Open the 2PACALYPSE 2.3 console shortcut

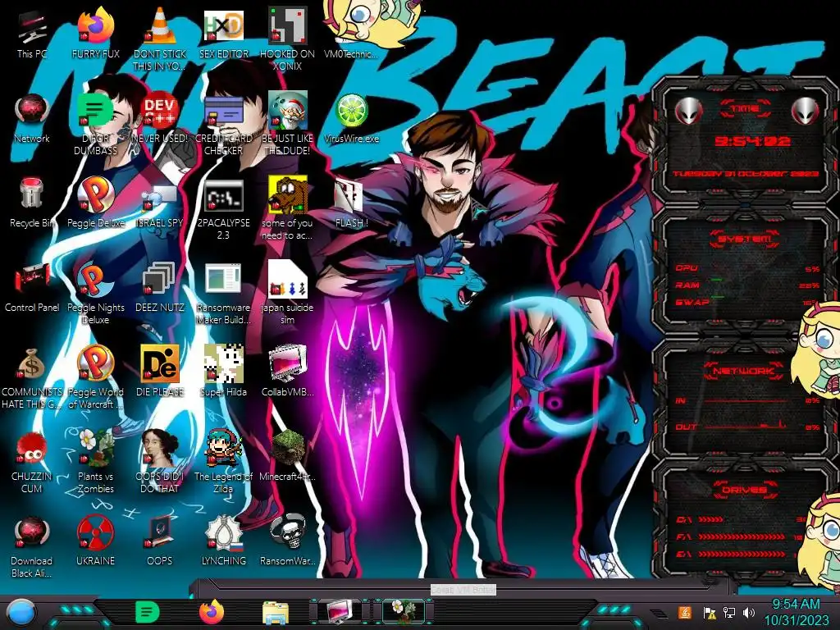(223, 195)
